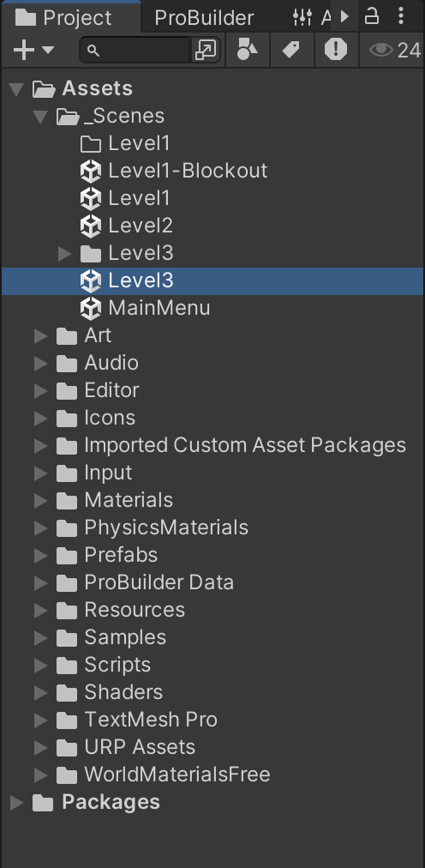Expand the Level3 folder arrow

click(x=65, y=254)
